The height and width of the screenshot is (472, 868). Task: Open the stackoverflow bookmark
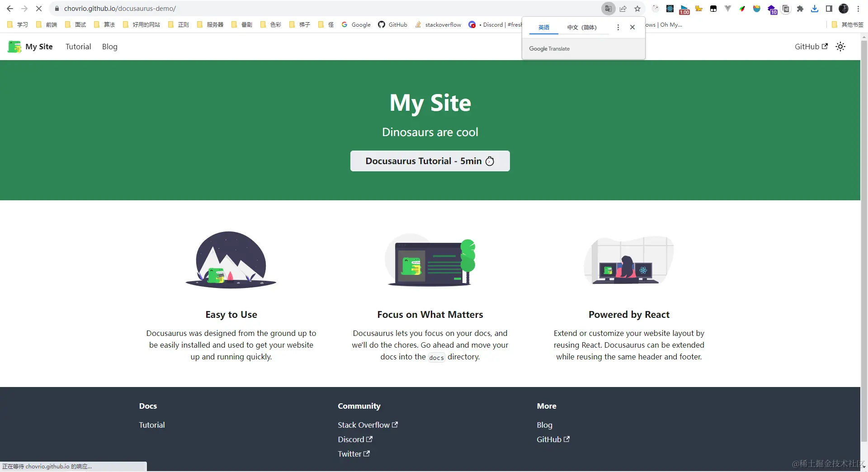pyautogui.click(x=438, y=24)
